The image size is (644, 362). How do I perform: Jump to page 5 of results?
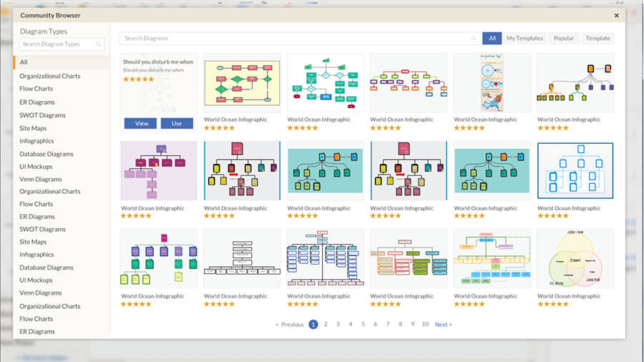[363, 324]
